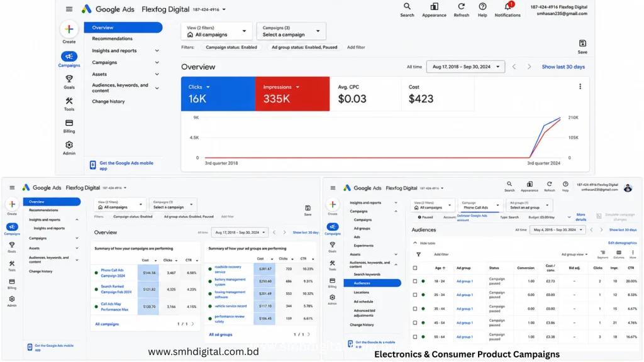Click Add filter in top window filter bar

pyautogui.click(x=356, y=47)
